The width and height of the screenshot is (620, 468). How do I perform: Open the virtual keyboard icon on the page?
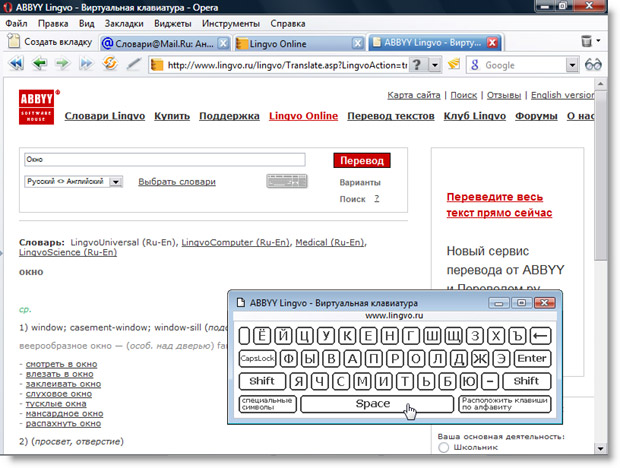287,181
